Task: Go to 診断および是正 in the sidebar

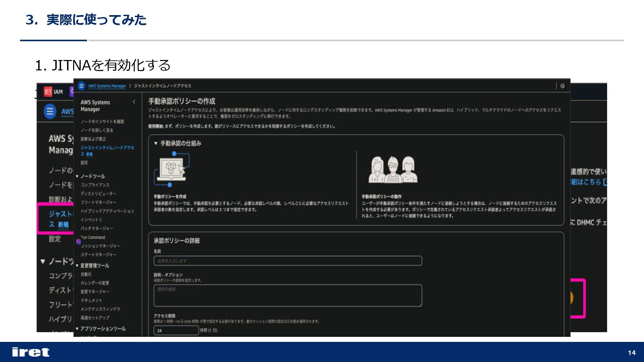Action: 93,139
